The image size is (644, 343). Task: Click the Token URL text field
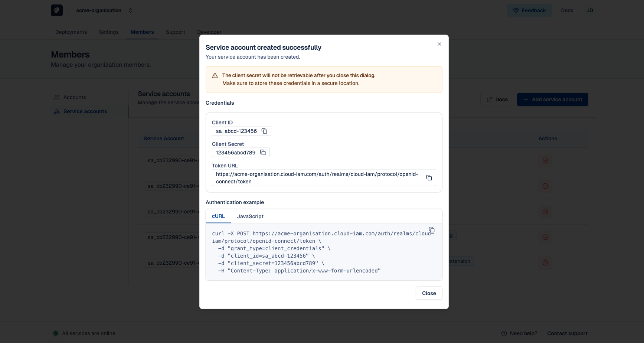point(317,178)
